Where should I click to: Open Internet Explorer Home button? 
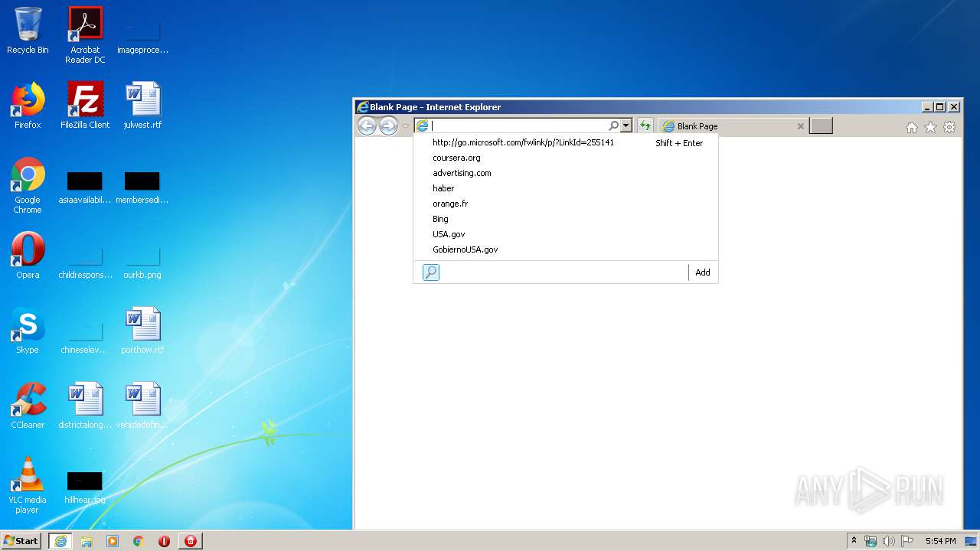912,128
